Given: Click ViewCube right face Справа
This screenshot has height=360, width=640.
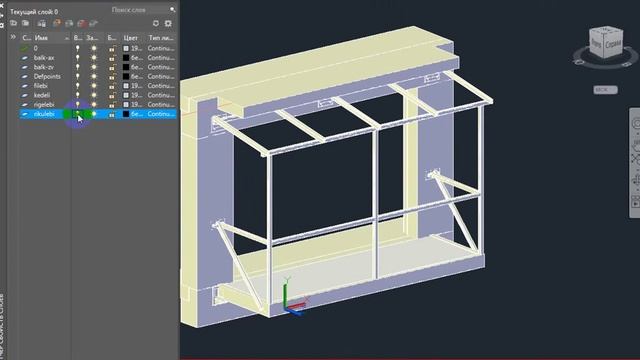Looking at the screenshot, I should (x=613, y=43).
